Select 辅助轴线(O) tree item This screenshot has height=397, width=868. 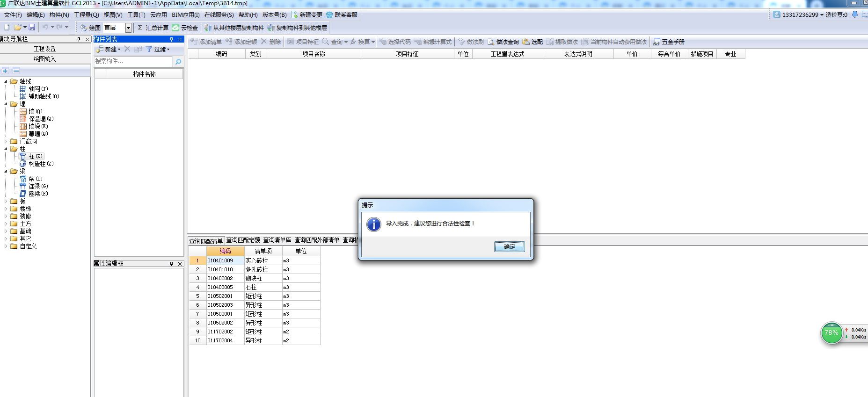(44, 96)
